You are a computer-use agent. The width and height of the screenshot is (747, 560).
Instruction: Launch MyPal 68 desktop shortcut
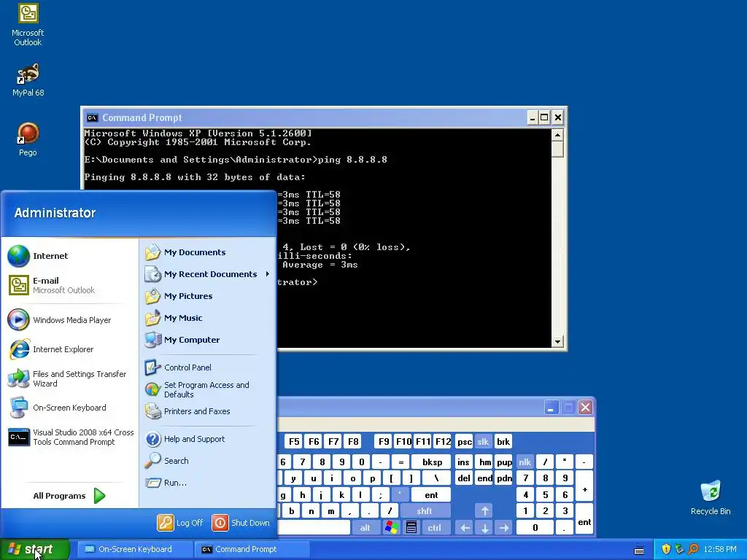point(28,79)
